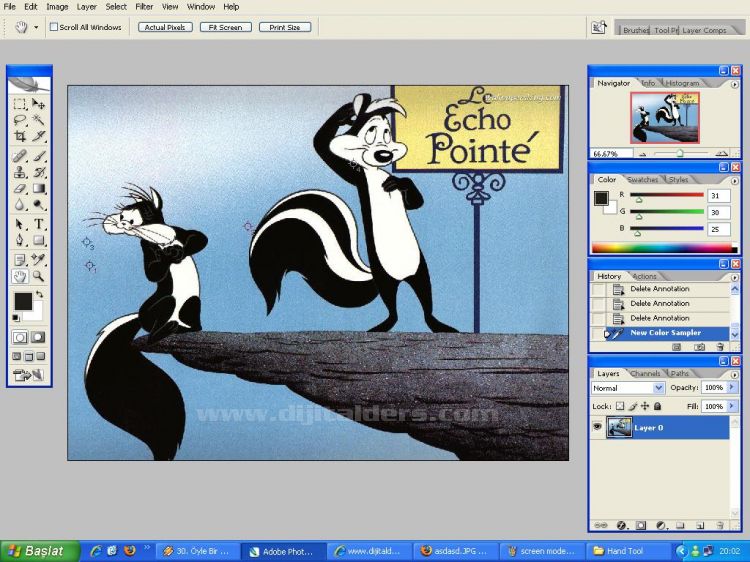Reset default foreground and background colors
750x562 pixels.
16,318
